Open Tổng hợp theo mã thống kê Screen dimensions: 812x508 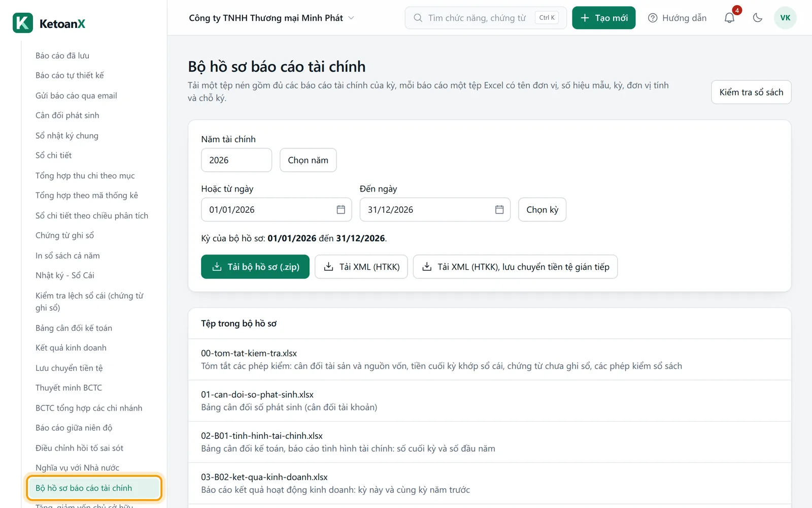coord(87,196)
